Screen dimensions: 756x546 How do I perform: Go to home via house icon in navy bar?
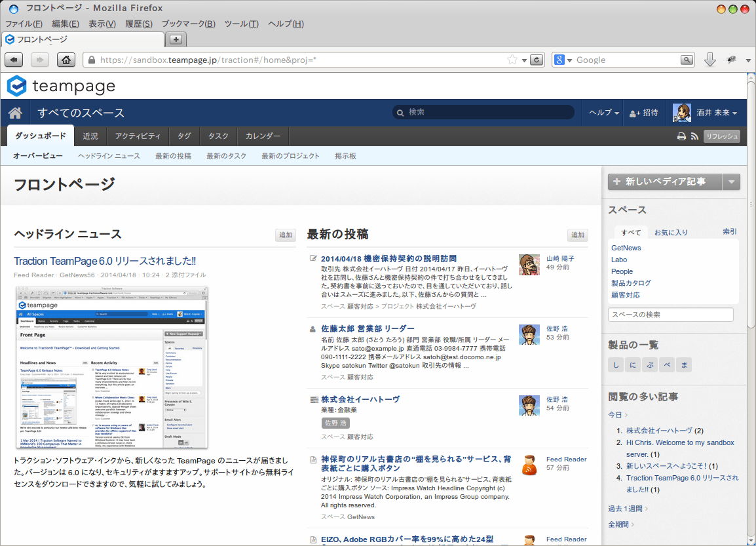click(16, 113)
